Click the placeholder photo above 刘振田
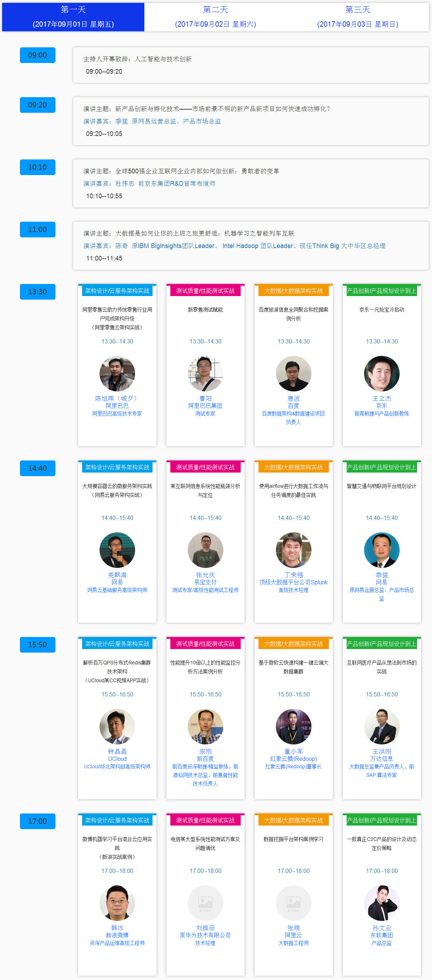The width and height of the screenshot is (432, 980). 206,903
